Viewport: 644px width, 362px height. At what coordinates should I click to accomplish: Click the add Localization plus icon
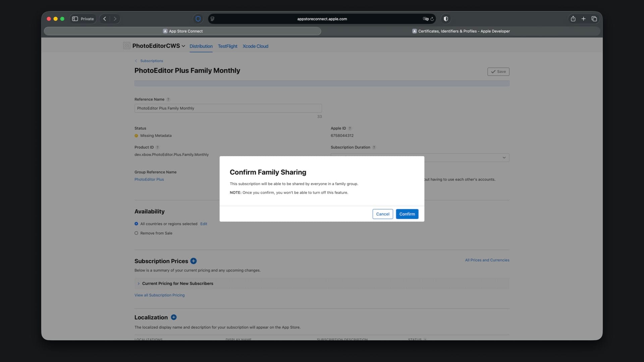point(174,317)
